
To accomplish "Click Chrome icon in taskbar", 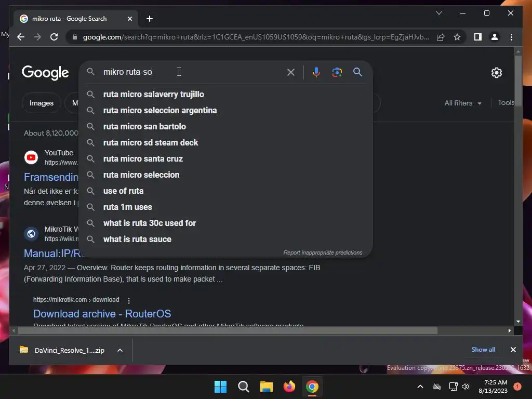I will [312, 387].
